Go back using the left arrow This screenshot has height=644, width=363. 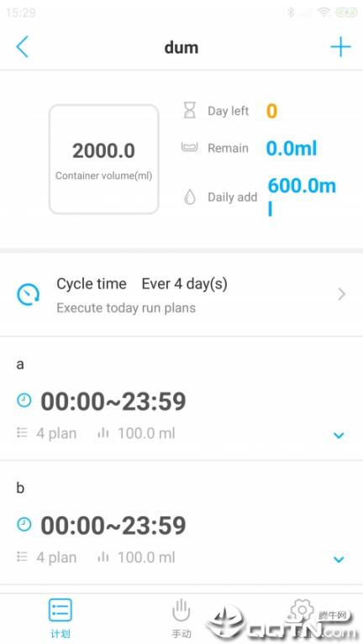coord(22,47)
